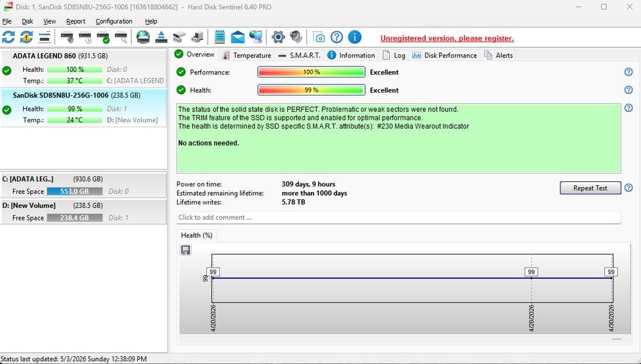Select the Health (%) graph tab

click(x=197, y=235)
